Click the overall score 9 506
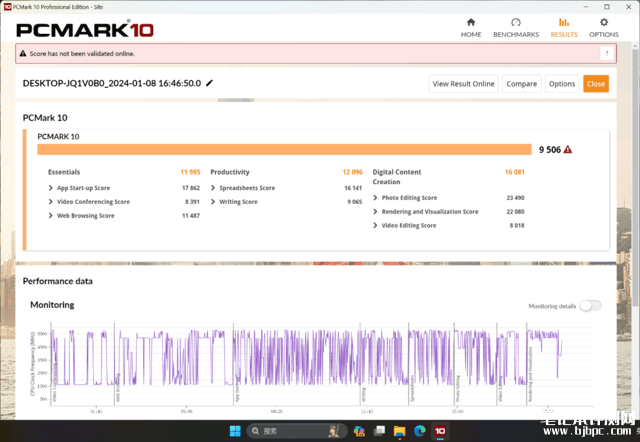Image resolution: width=640 pixels, height=442 pixels. (550, 150)
